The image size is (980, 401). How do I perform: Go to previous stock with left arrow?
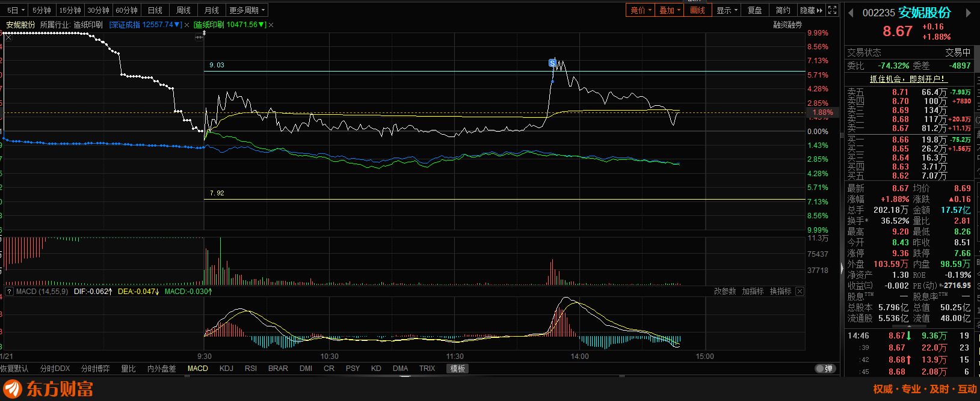tap(851, 13)
